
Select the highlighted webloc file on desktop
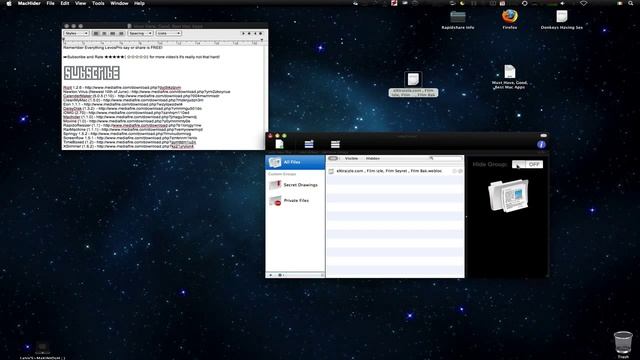tap(413, 84)
